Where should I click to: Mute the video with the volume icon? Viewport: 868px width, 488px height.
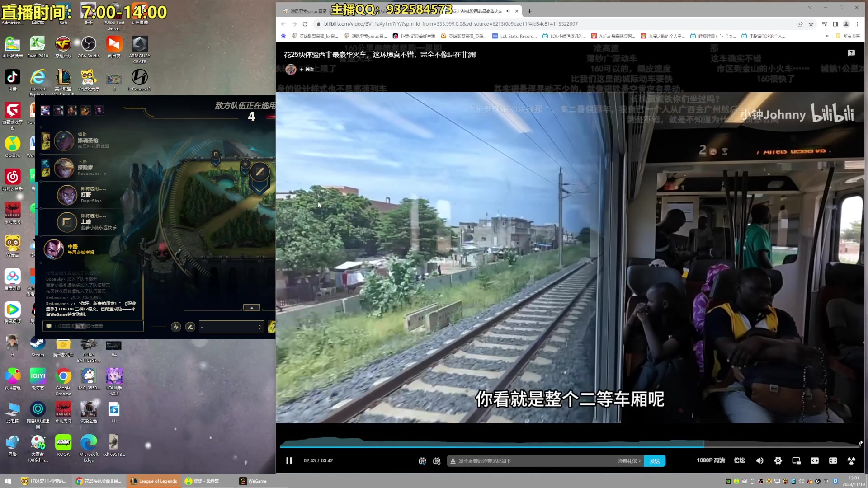click(759, 460)
